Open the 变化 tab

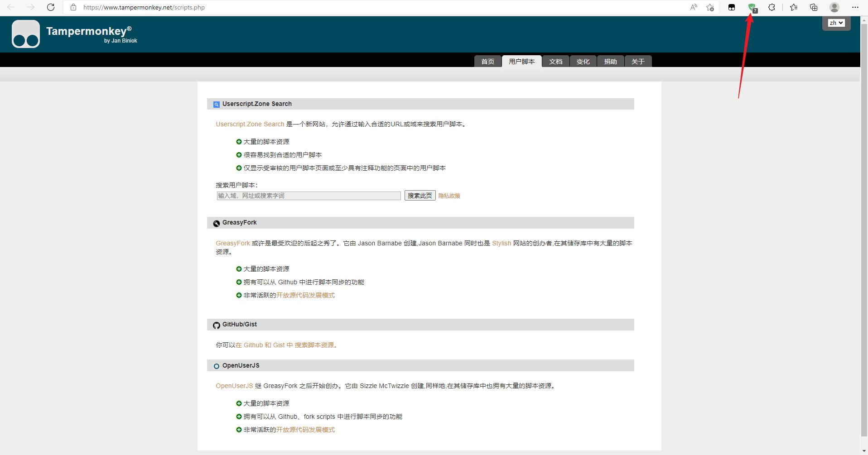point(583,61)
